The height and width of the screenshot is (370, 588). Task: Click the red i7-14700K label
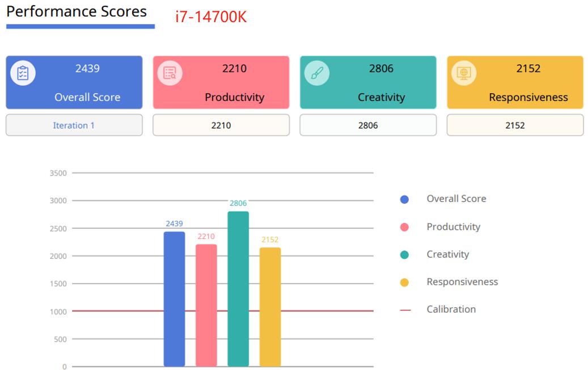click(211, 17)
